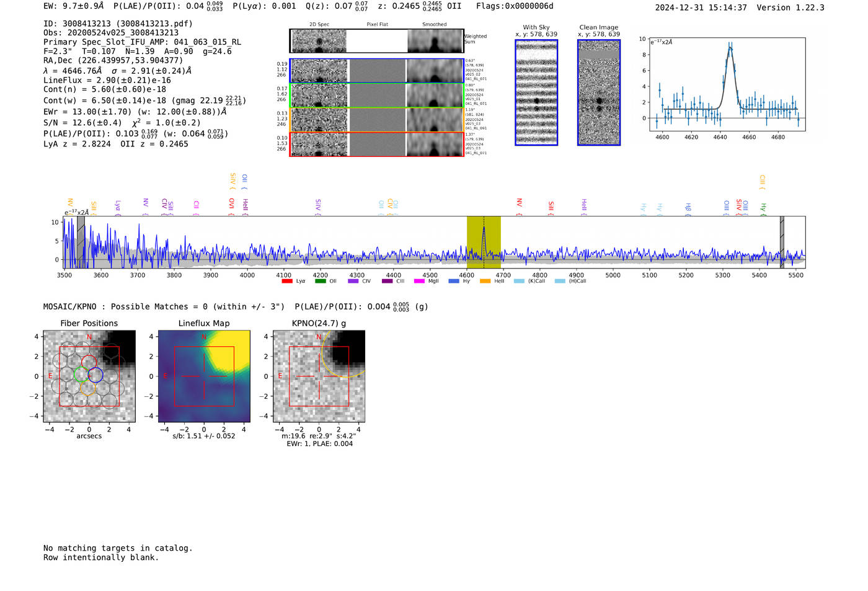
Task: Click the CIV purple legend swatch
Action: tap(353, 281)
